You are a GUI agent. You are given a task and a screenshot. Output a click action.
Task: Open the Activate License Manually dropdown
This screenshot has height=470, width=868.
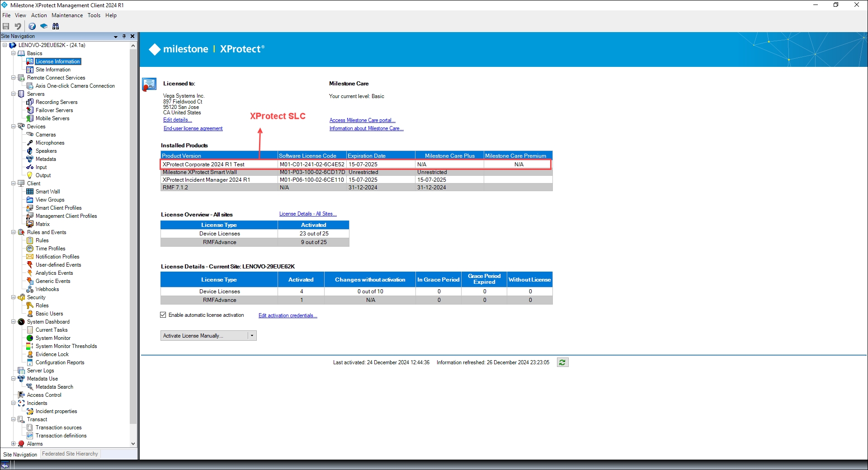(252, 336)
